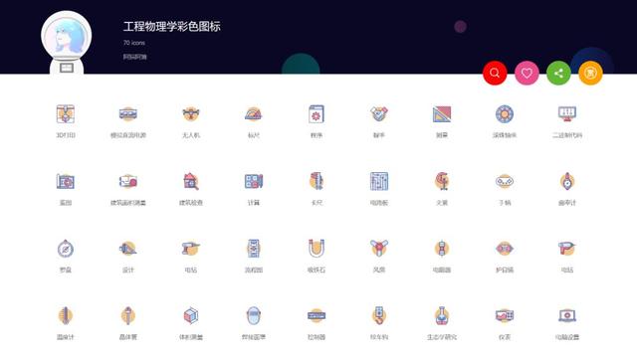Pick the welding mask icon

pyautogui.click(x=254, y=315)
